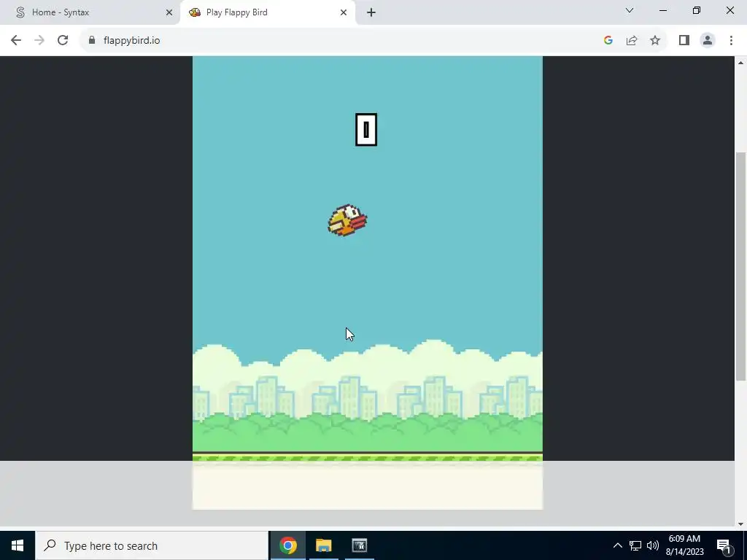Open network status tray icon
This screenshot has width=747, height=560.
point(635,545)
